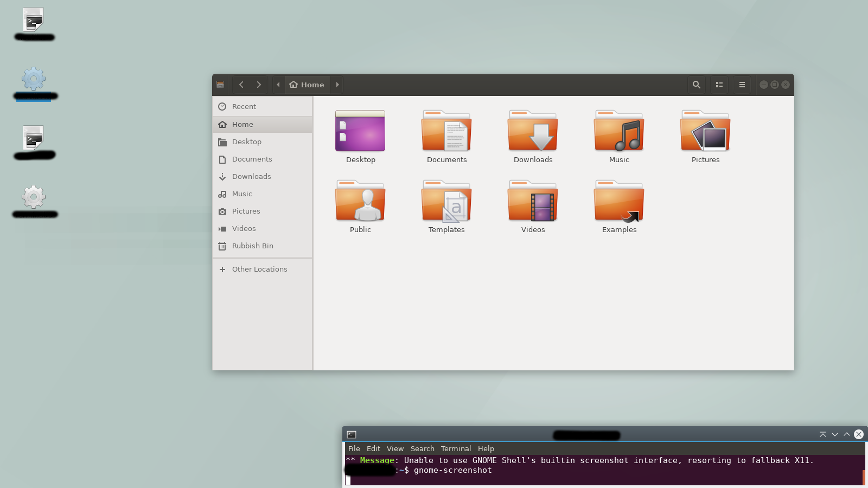Image resolution: width=868 pixels, height=488 pixels.
Task: Select Downloads in the sidebar
Action: pyautogui.click(x=263, y=176)
